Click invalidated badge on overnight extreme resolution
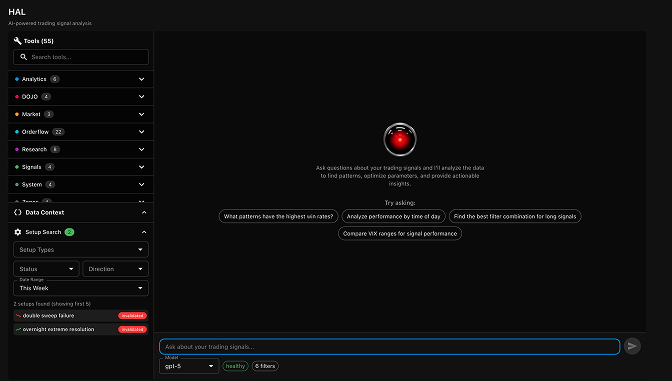The width and height of the screenshot is (672, 381). click(x=132, y=329)
